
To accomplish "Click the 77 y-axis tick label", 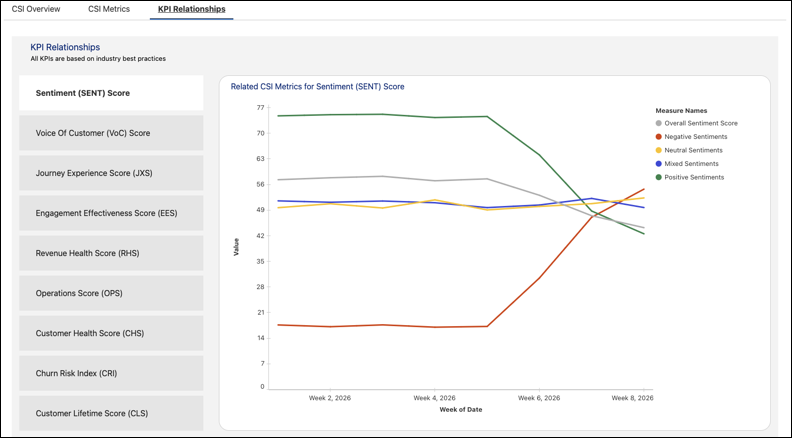I will click(x=261, y=108).
